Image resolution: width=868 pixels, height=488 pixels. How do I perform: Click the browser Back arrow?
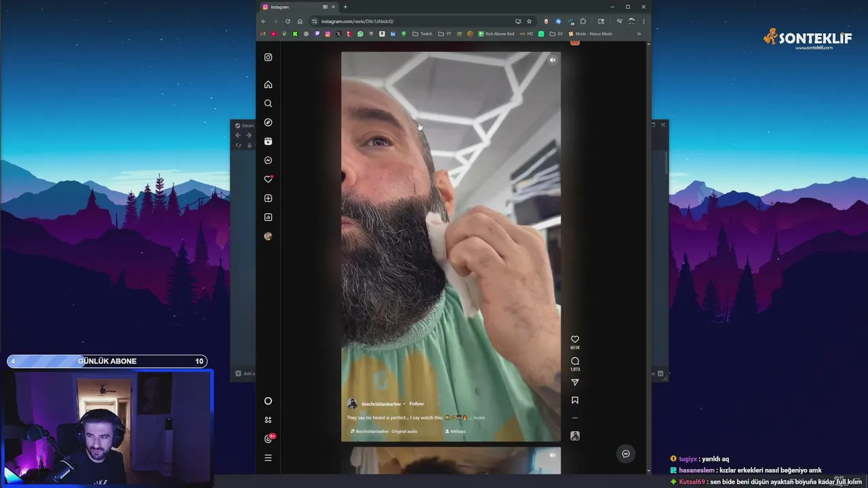[x=263, y=21]
